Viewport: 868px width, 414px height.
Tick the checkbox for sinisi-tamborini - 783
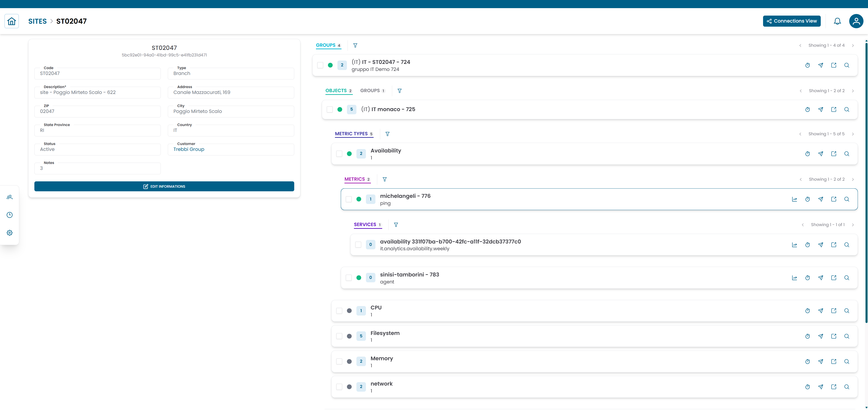[349, 278]
